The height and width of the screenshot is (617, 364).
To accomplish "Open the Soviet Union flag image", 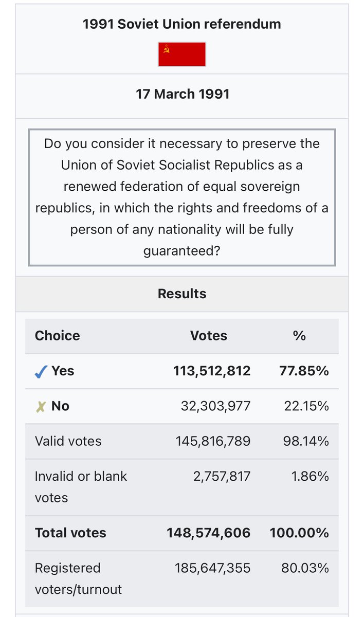I will (x=182, y=55).
